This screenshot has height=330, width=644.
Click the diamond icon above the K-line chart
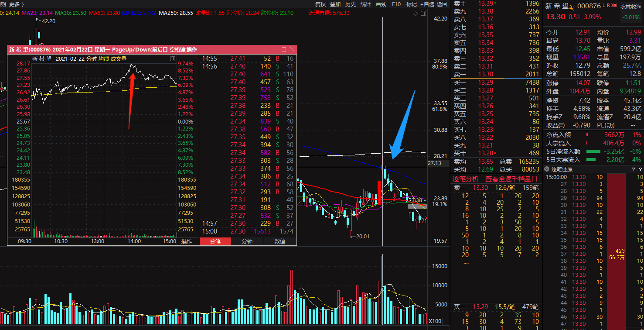pos(415,13)
